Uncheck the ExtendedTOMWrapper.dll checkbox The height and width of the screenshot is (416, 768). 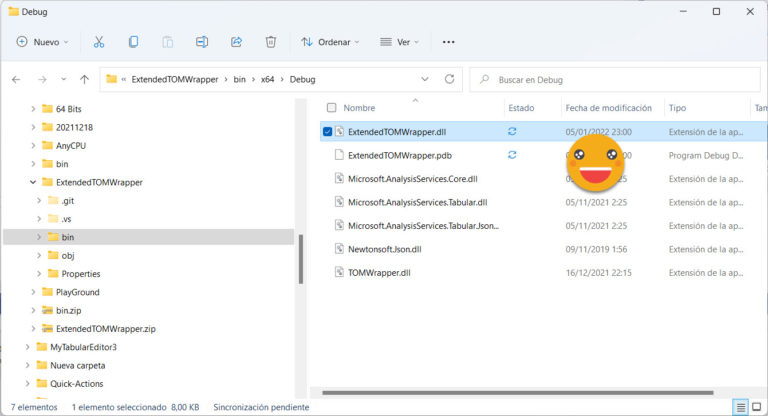click(x=328, y=131)
